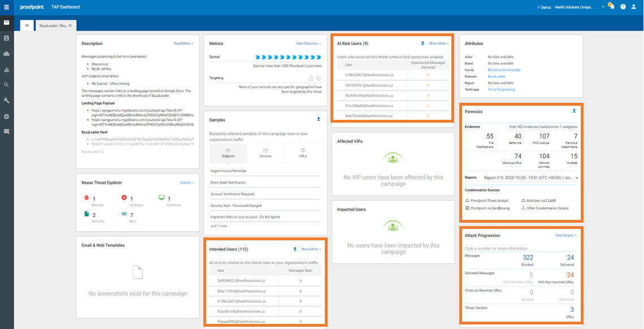Open the contact card sidebar icon

7,38
